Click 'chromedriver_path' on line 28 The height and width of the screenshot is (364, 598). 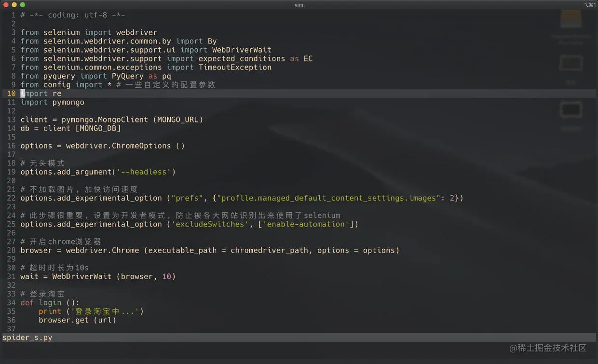click(x=269, y=250)
